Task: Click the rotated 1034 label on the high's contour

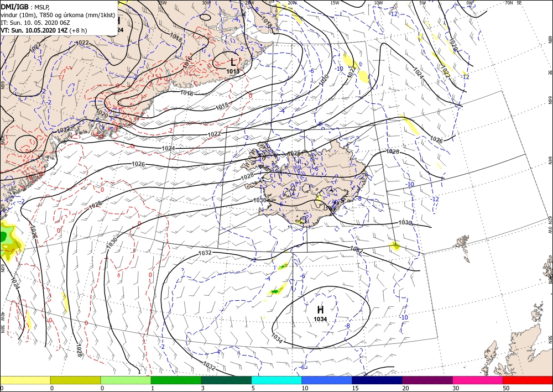Action: pyautogui.click(x=277, y=338)
